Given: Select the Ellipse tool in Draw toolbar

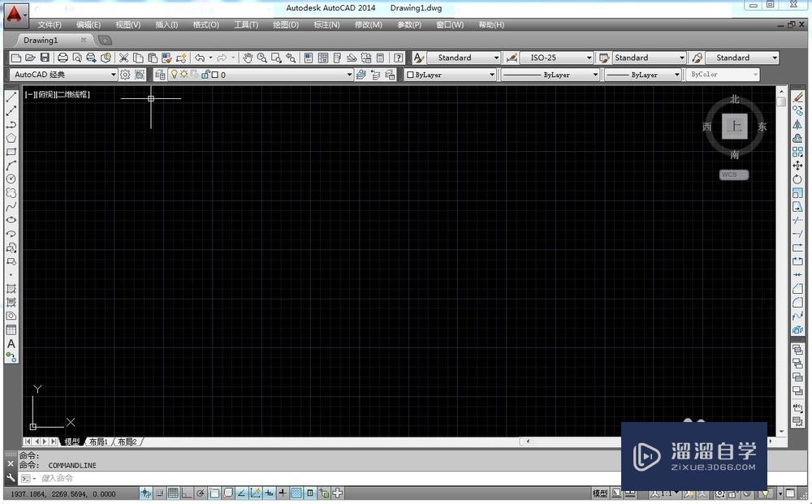Looking at the screenshot, I should (11, 220).
